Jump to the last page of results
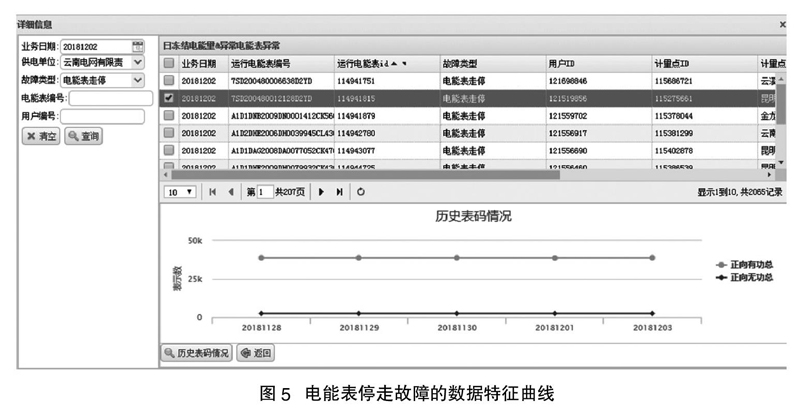This screenshot has width=800, height=416. 339,192
